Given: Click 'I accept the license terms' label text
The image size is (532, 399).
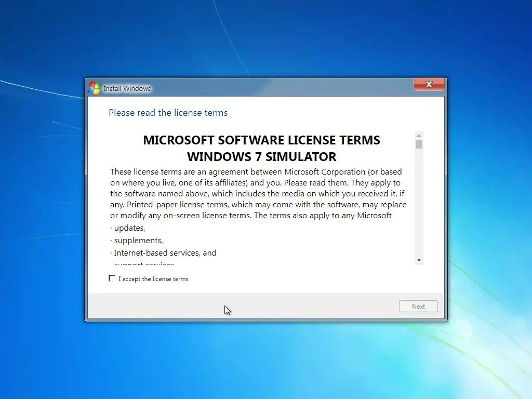Looking at the screenshot, I should (x=153, y=279).
